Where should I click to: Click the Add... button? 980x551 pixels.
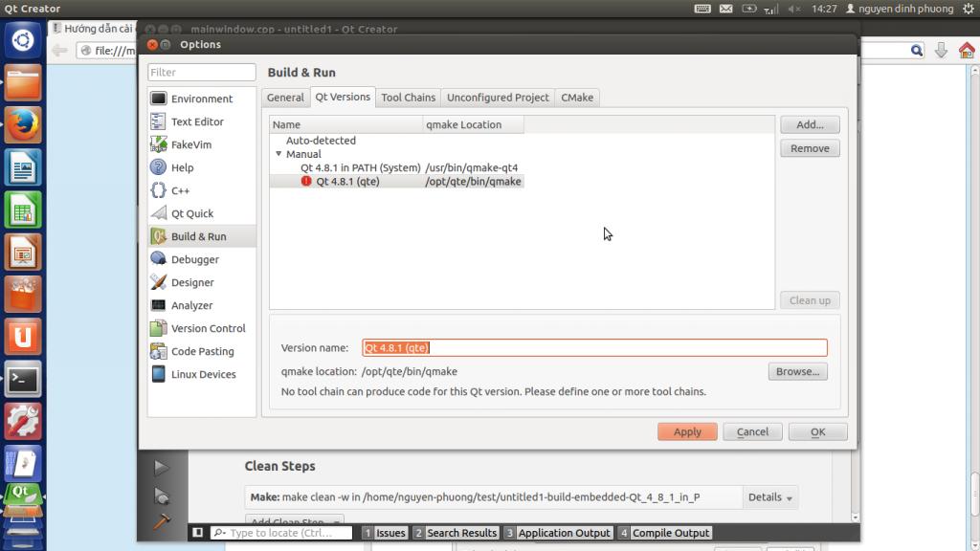pos(810,124)
